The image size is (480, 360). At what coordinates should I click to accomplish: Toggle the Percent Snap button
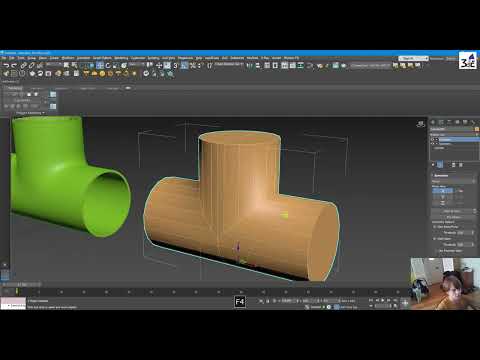click(x=193, y=65)
